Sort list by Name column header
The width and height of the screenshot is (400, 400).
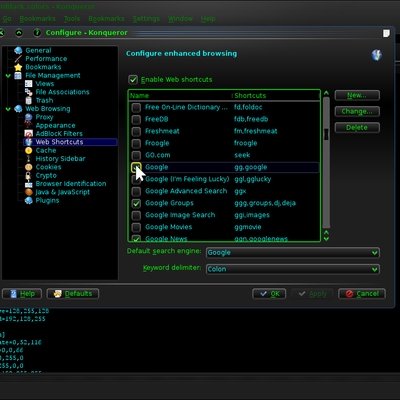(180, 96)
